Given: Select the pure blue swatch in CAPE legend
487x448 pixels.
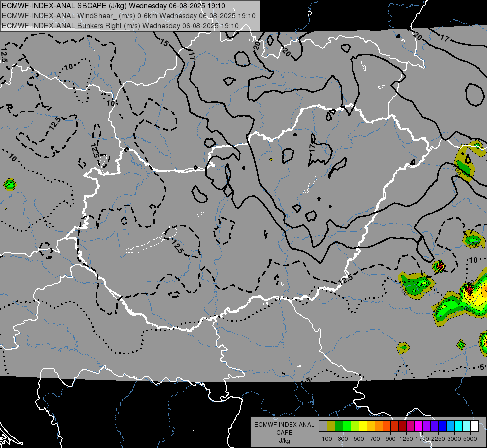Looking at the screenshot, I should click(x=443, y=426).
